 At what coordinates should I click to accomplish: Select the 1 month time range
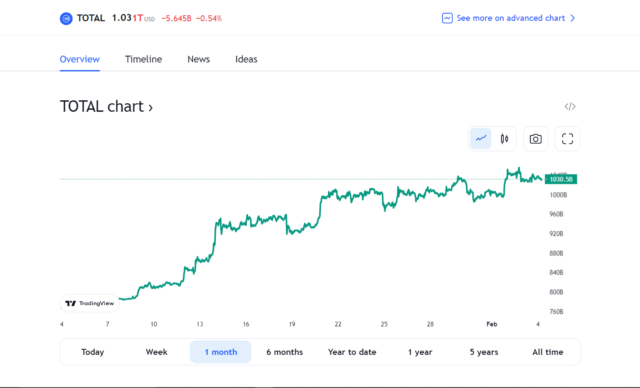click(x=220, y=352)
